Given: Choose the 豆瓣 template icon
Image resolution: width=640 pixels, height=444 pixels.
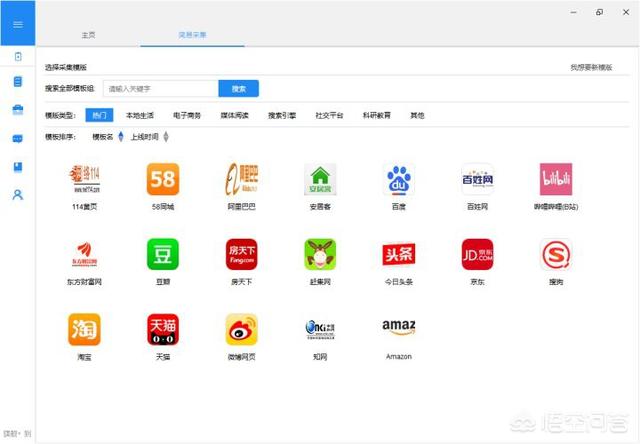Looking at the screenshot, I should pos(163,254).
